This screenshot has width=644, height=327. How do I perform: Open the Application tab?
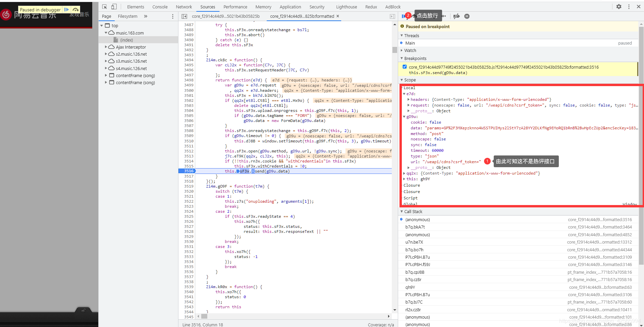click(x=290, y=7)
